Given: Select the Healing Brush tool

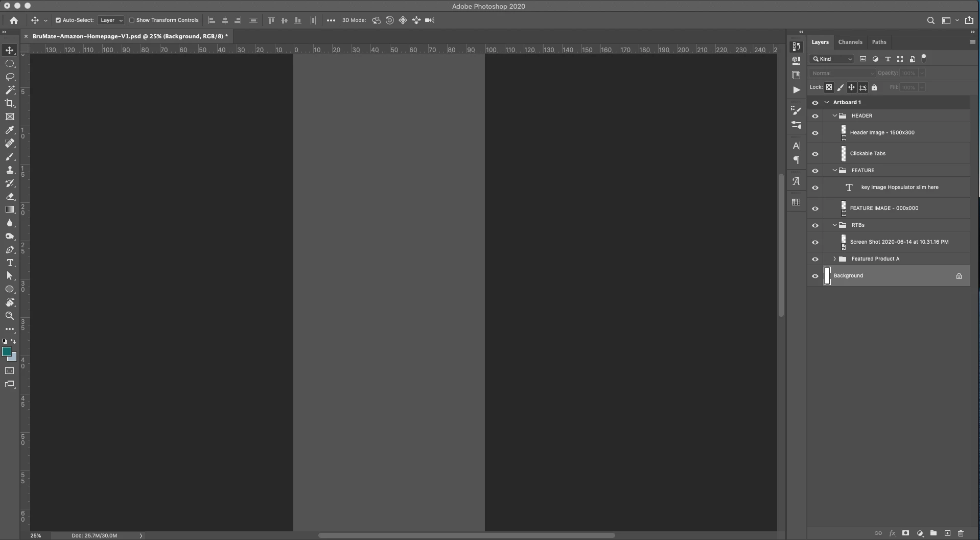Looking at the screenshot, I should coord(10,143).
